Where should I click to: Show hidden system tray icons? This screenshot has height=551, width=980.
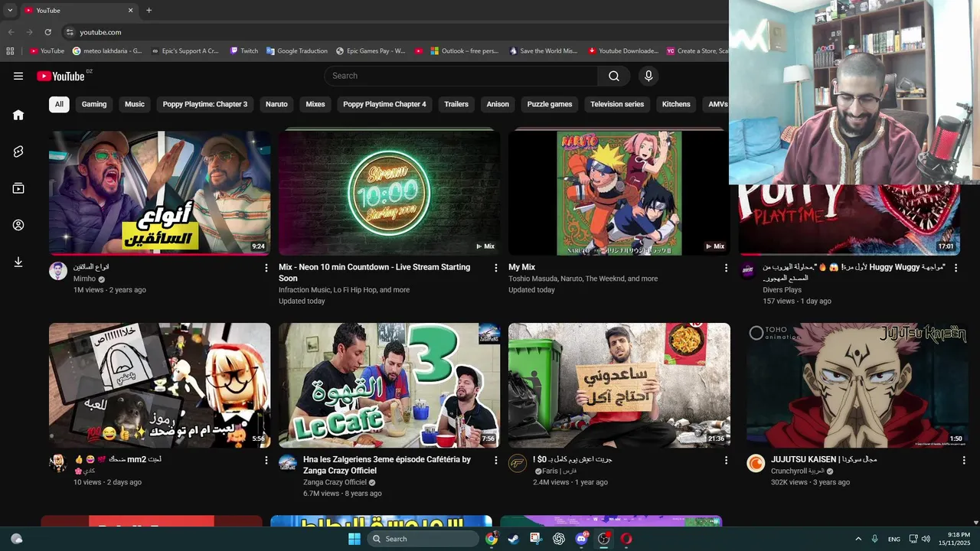click(858, 539)
